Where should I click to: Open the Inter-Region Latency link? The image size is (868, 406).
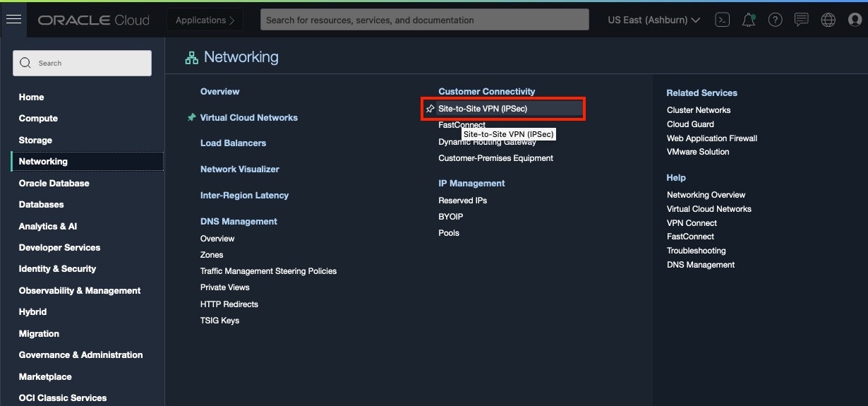244,196
